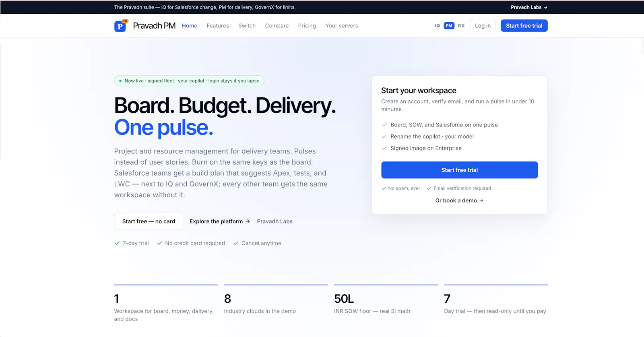The height and width of the screenshot is (337, 644).
Task: Open the Your servers nav item
Action: (342, 26)
